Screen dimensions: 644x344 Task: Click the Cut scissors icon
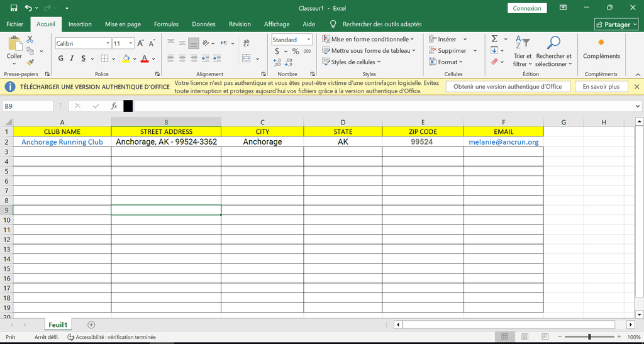(30, 40)
